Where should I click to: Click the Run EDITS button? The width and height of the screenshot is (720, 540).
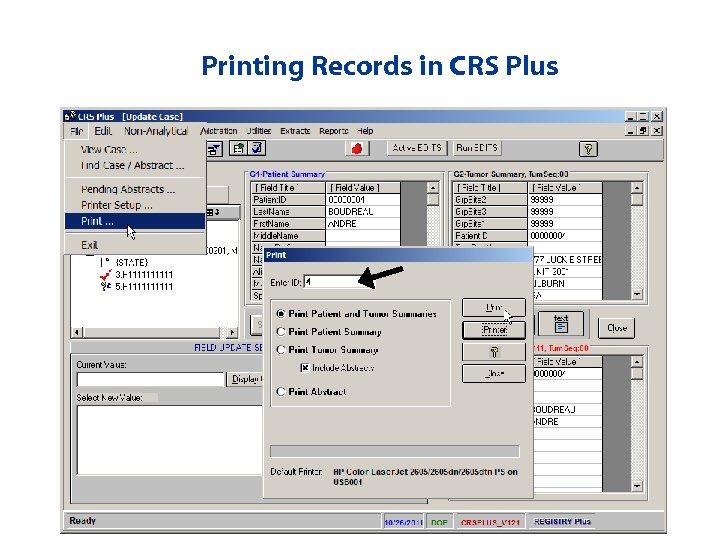477,148
